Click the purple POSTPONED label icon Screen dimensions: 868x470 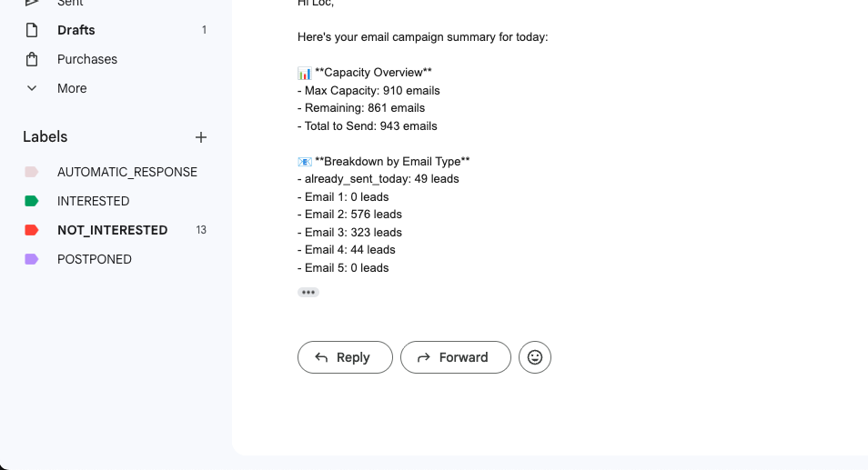32,259
